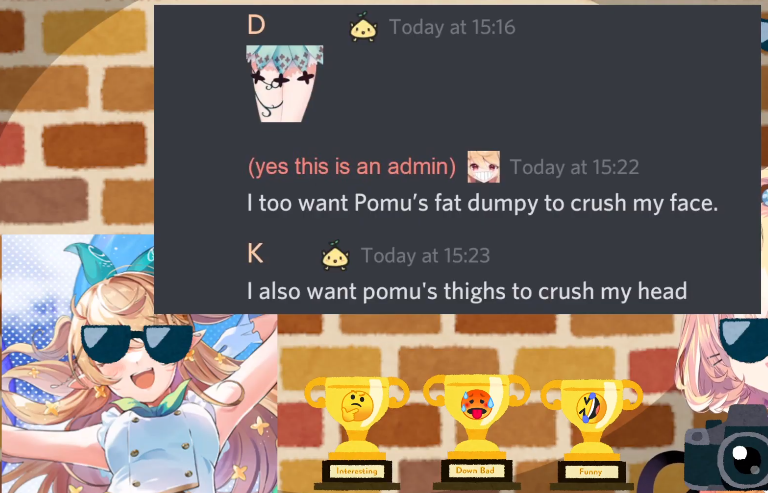The width and height of the screenshot is (768, 493).
Task: Click the sprout emoji beside username D
Action: (x=363, y=26)
